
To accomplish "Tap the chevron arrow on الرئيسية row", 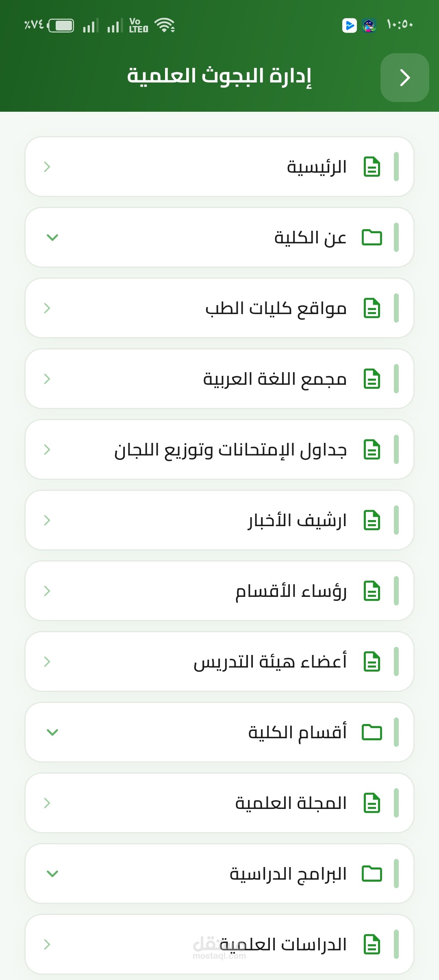I will pyautogui.click(x=47, y=167).
